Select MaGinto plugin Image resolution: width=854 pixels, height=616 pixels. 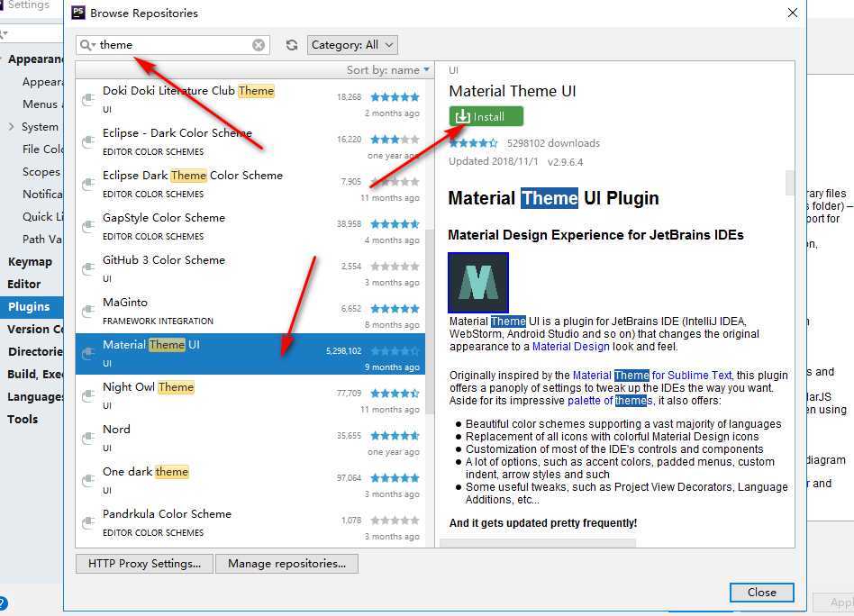250,312
